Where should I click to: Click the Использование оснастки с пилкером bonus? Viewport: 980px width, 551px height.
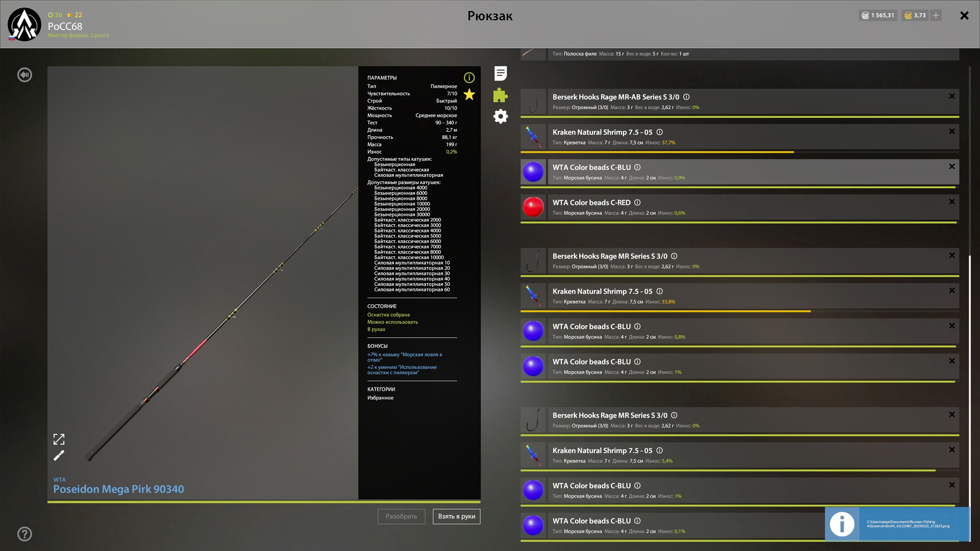click(x=402, y=370)
